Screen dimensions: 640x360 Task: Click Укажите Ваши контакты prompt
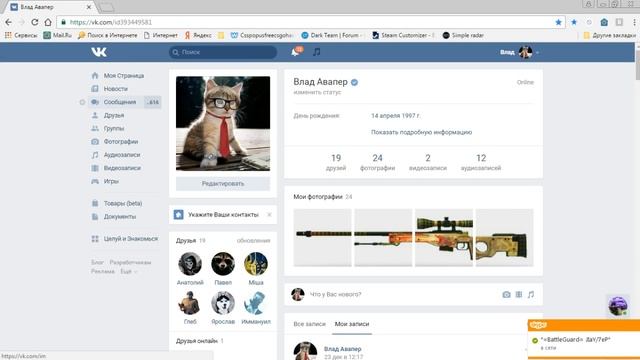coord(223,215)
